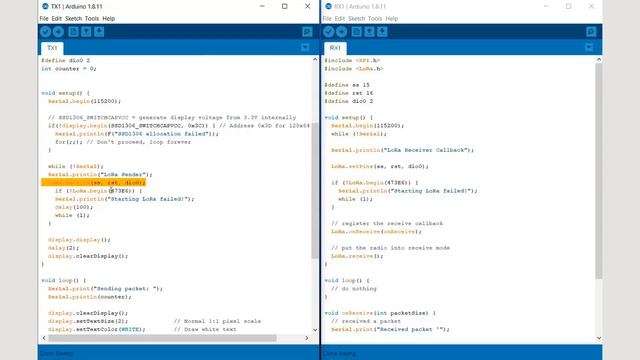Open Tools menu in RX1 window
Viewport: 640px width, 360px height.
[x=375, y=18]
